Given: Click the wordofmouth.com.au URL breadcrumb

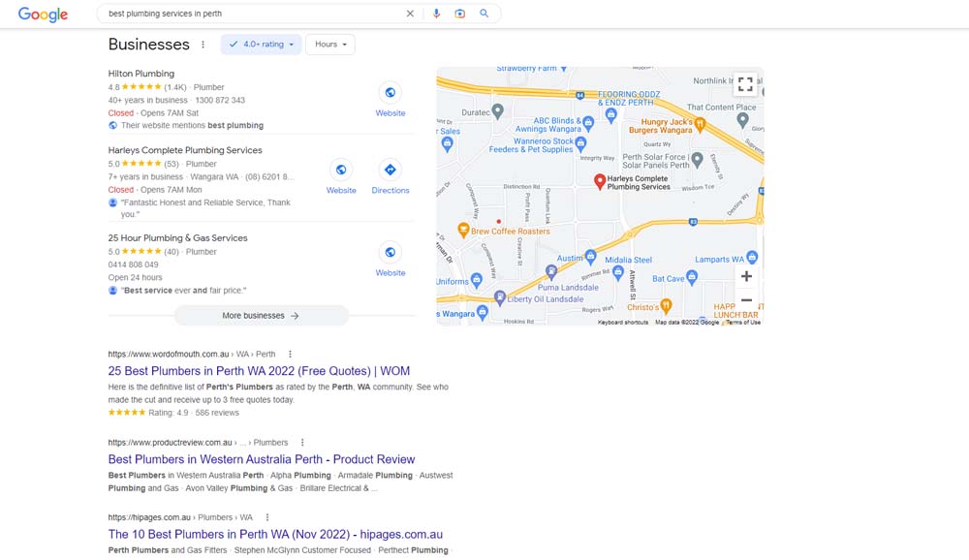Looking at the screenshot, I should tap(192, 355).
